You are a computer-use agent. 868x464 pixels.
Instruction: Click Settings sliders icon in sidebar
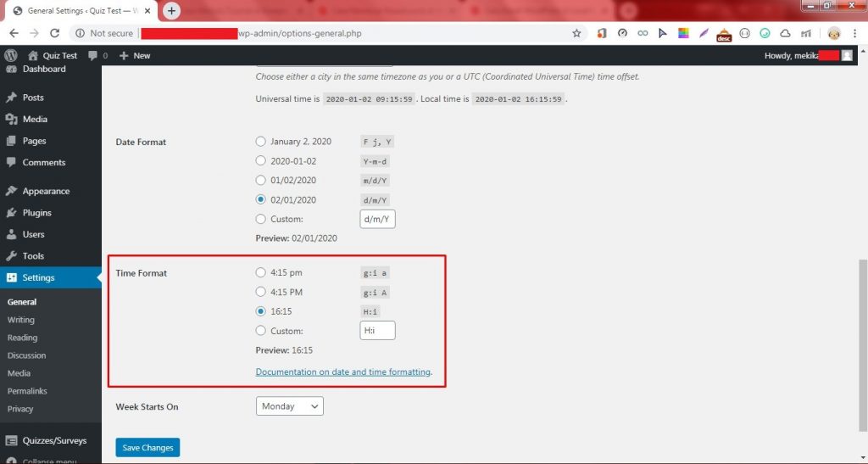pyautogui.click(x=11, y=277)
